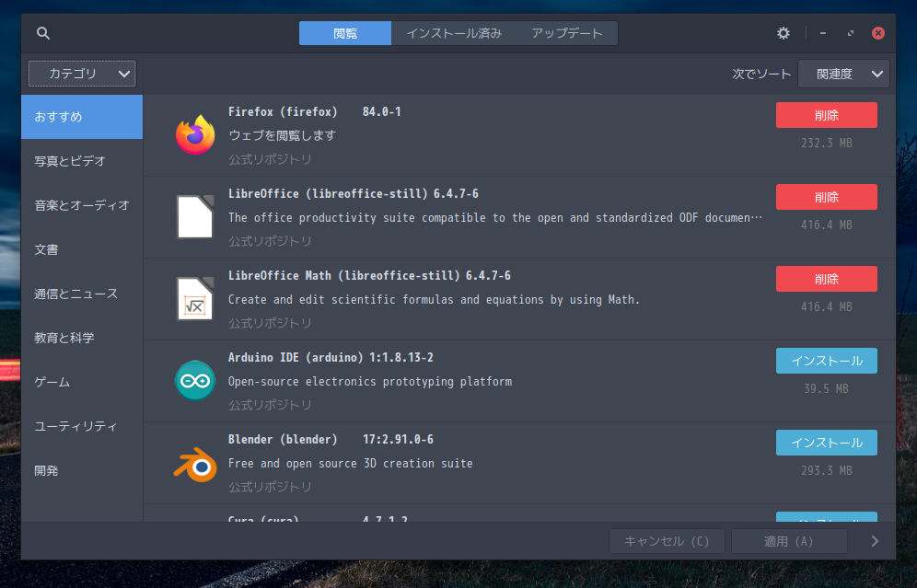This screenshot has width=917, height=588.
Task: Select the 音楽とオーディオ category
Action: tap(82, 205)
